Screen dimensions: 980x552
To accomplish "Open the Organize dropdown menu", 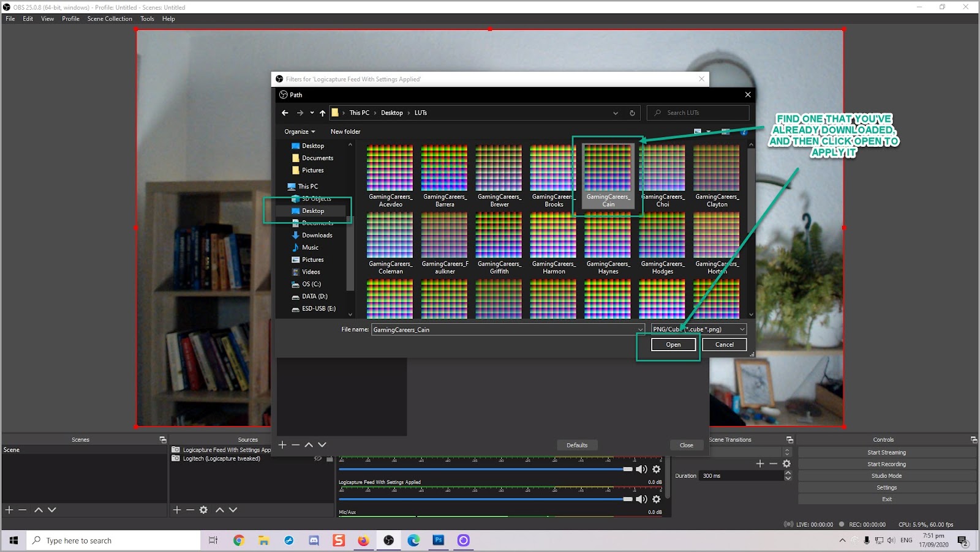I will coord(300,132).
